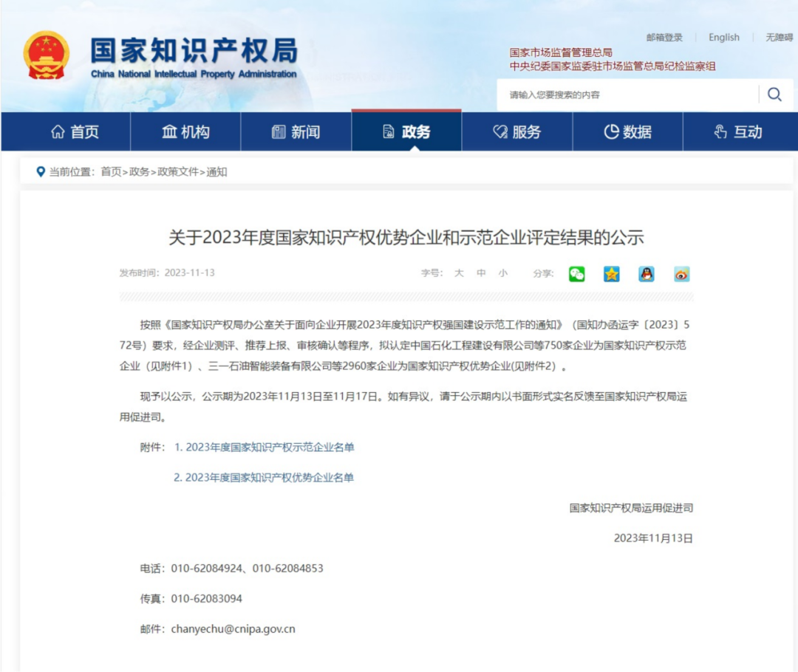This screenshot has width=798, height=672.
Task: Open 邮箱登录 mailbox login
Action: pyautogui.click(x=663, y=38)
